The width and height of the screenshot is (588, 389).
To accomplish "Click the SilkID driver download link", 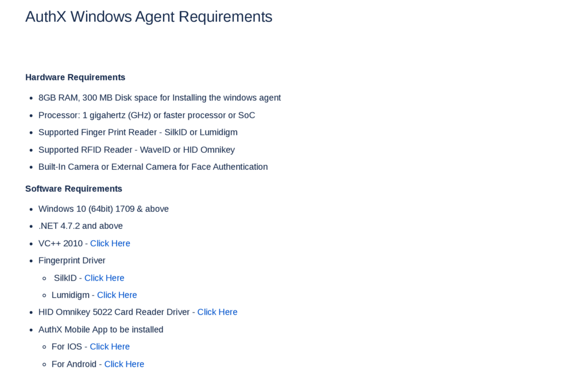I will click(104, 278).
